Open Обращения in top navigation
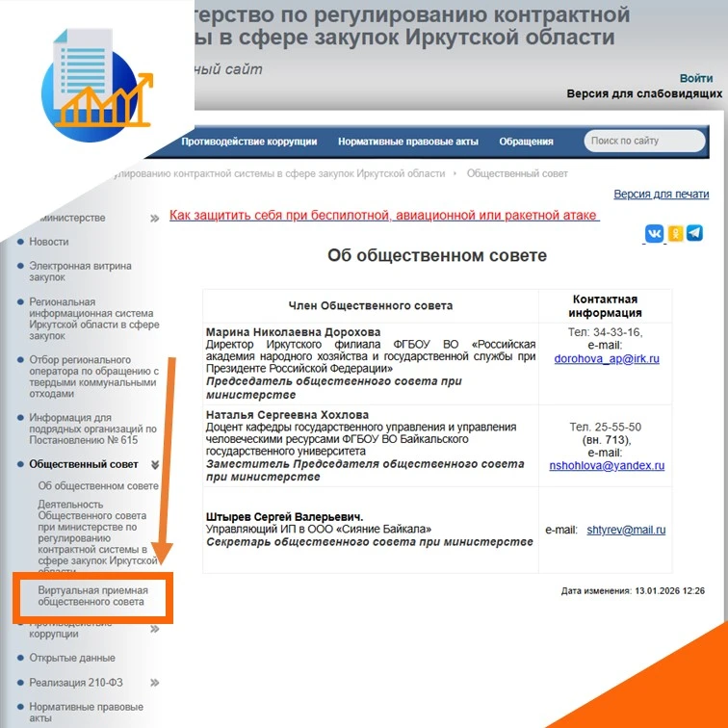Screen dimensions: 728x728 (x=526, y=142)
